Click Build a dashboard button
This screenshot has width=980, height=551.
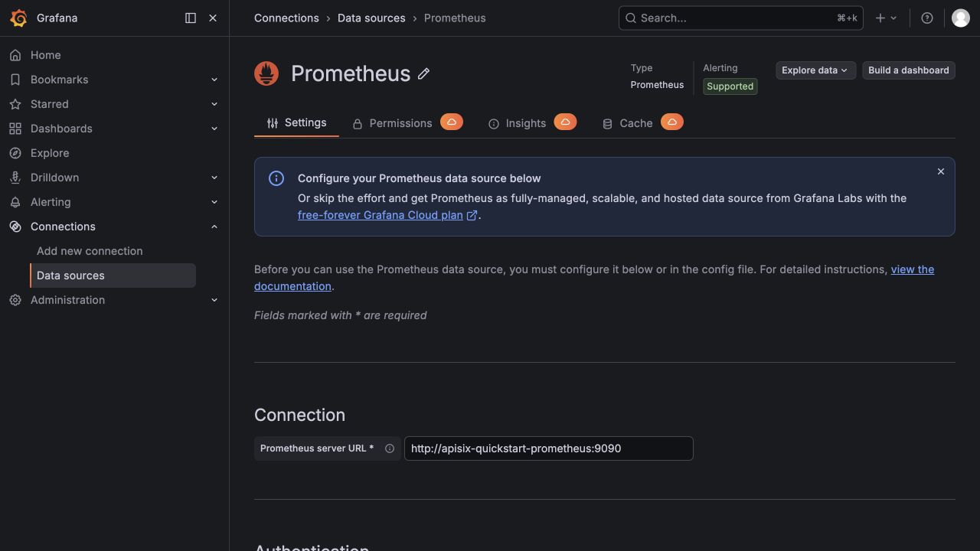[x=909, y=70]
